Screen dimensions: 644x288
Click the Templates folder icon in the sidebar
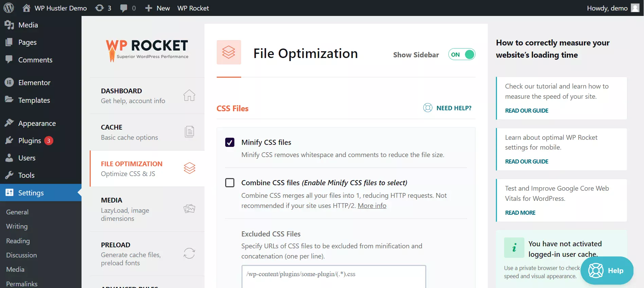tap(9, 99)
